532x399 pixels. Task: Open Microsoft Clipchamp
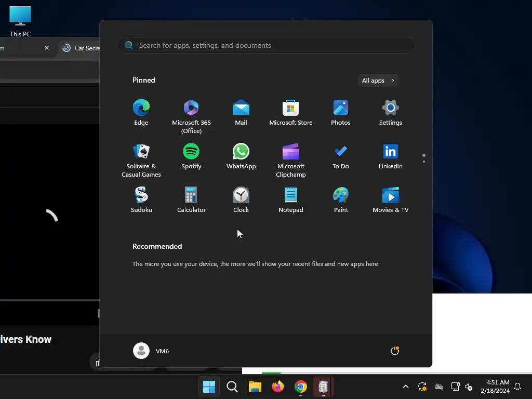tap(291, 161)
